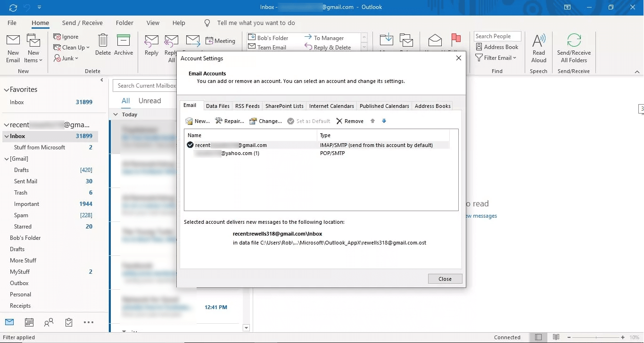644x343 pixels.
Task: Minimize the folder pane with the arrow
Action: (102, 80)
